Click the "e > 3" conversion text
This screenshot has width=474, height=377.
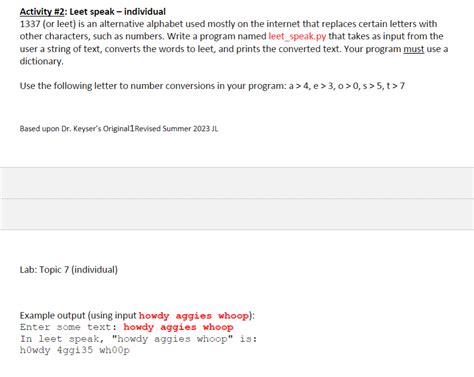(323, 86)
